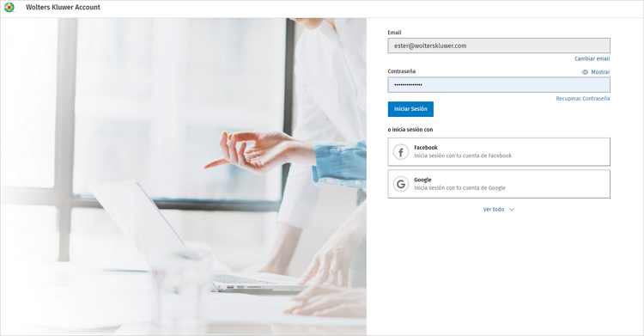Click the Wolters Kluwer Account title
Screen dimensions: 644x336
point(63,7)
